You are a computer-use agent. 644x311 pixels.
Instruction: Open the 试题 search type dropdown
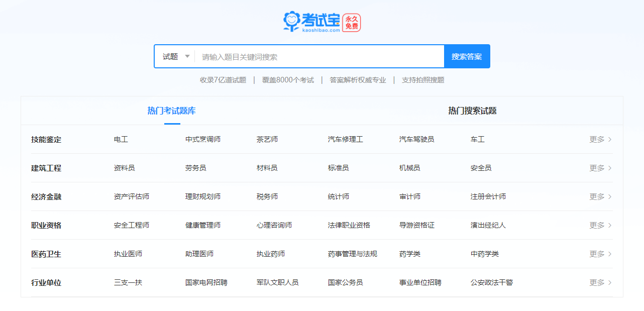pos(175,56)
